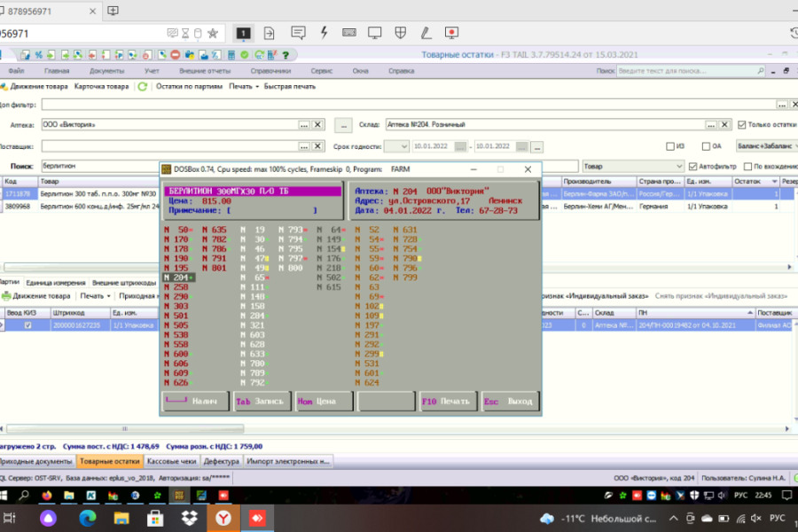Open the Файл menu

pos(16,71)
